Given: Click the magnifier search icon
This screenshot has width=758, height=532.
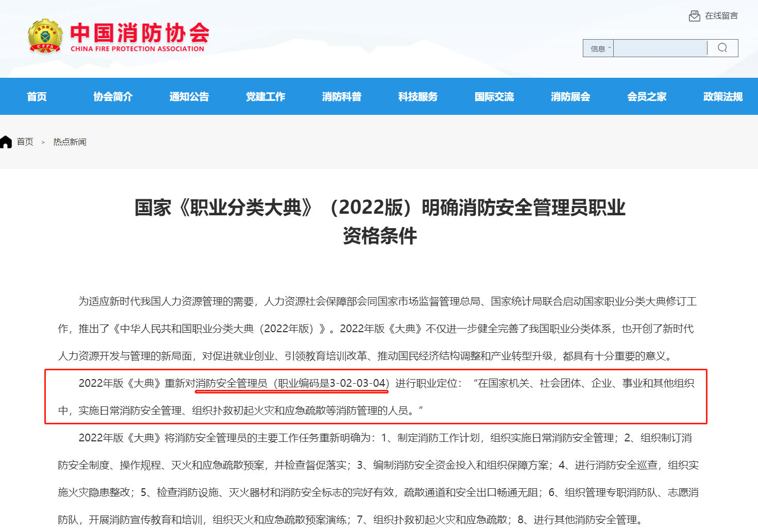Looking at the screenshot, I should 722,48.
